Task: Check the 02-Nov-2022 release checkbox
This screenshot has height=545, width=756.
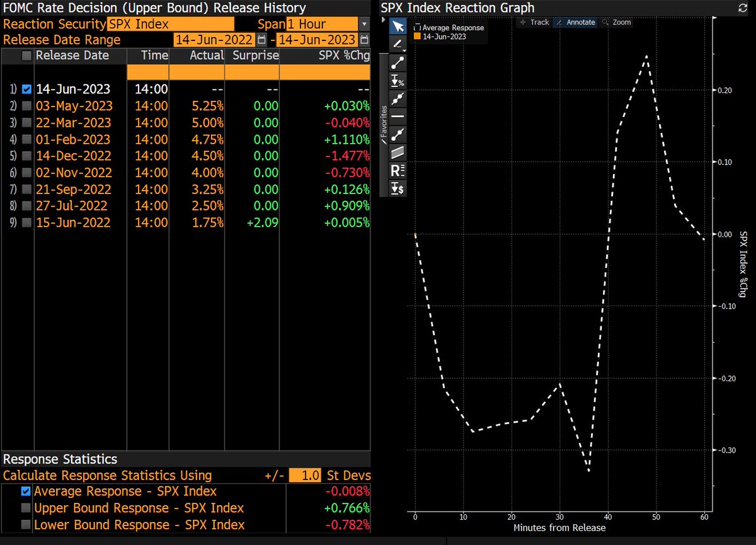Action: [x=26, y=172]
